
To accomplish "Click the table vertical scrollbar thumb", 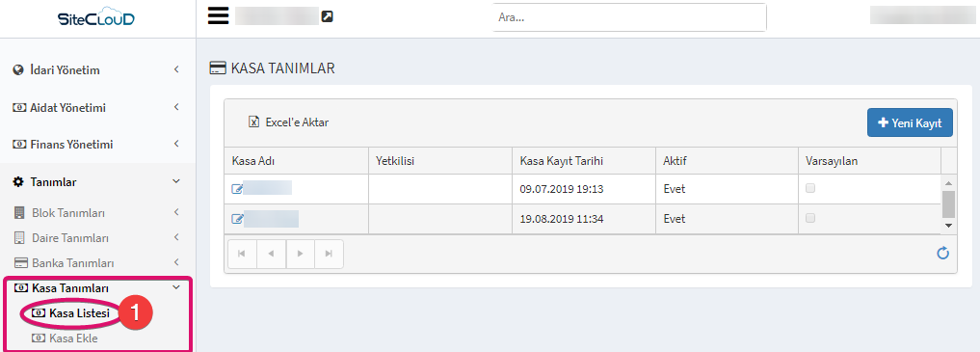I will (948, 203).
